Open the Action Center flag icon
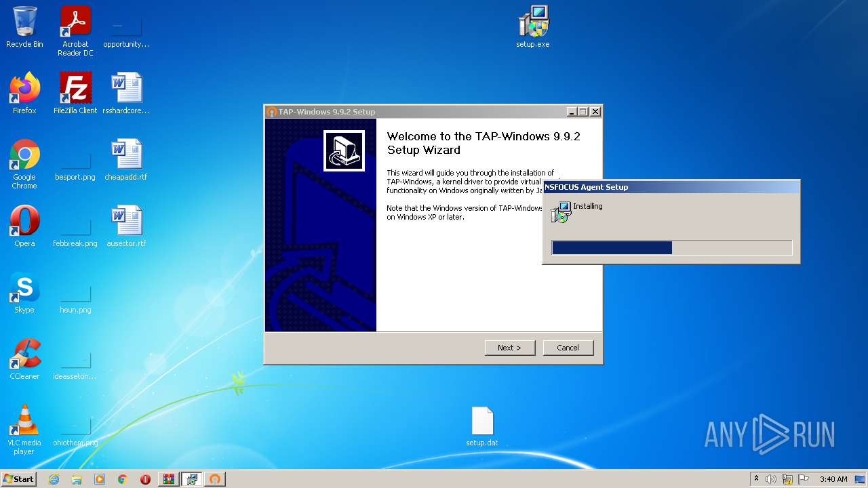 coord(804,479)
